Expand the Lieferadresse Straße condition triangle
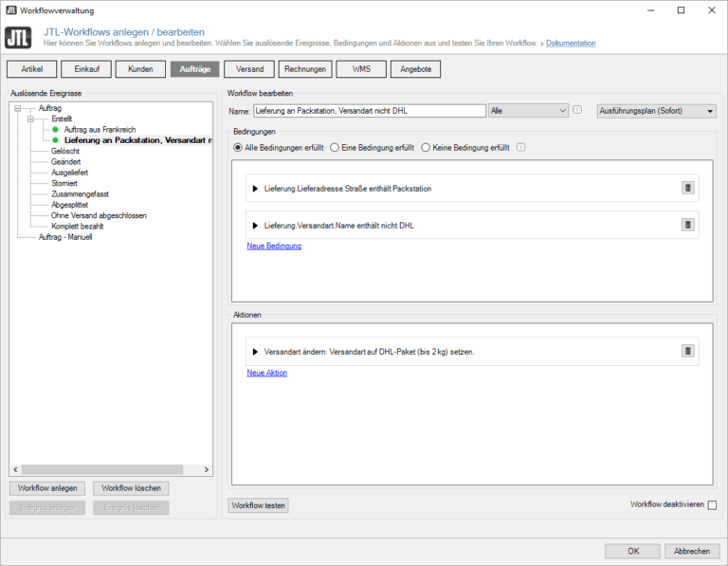Image resolution: width=728 pixels, height=566 pixels. pos(255,189)
